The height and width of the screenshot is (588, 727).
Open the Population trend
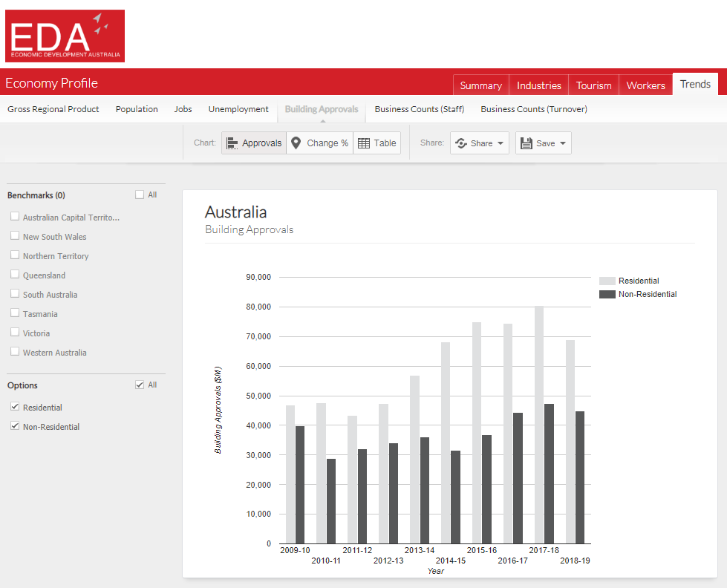(x=137, y=109)
